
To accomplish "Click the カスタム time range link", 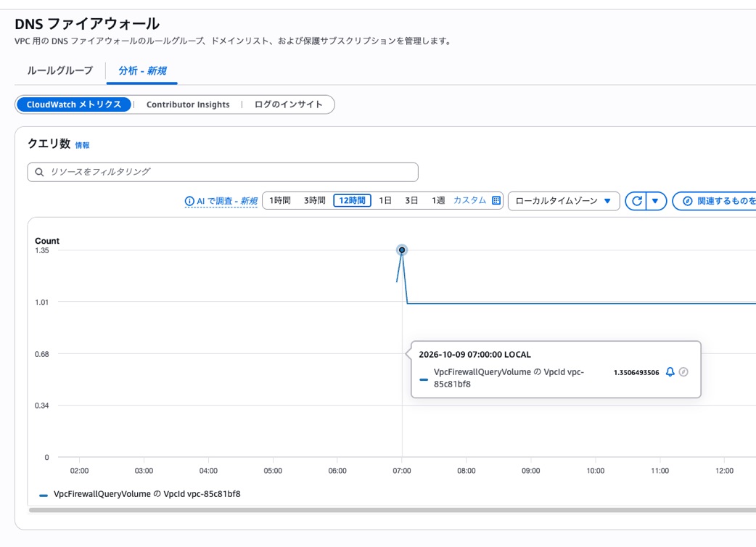I will (x=469, y=200).
